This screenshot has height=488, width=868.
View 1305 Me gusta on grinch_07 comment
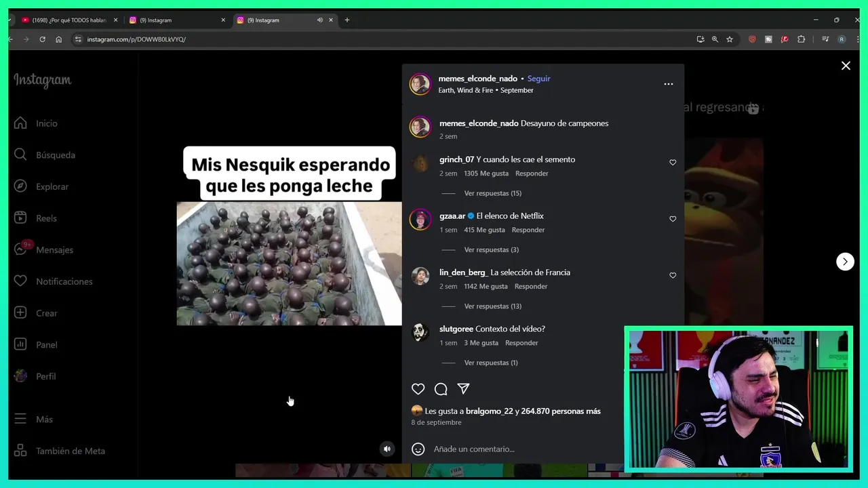coord(486,174)
